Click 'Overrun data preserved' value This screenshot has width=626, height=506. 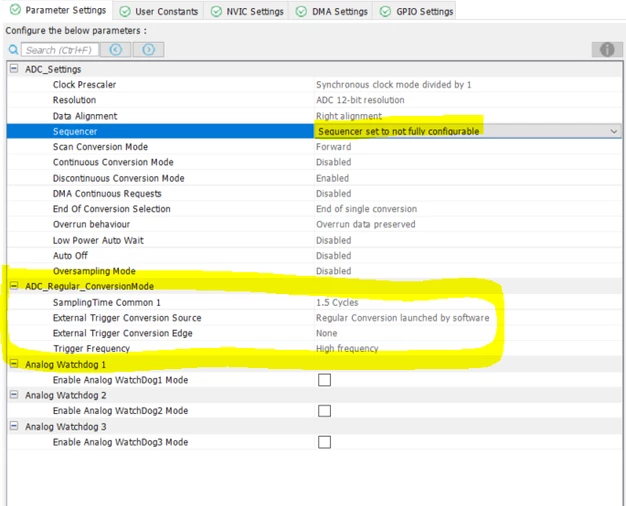(366, 224)
